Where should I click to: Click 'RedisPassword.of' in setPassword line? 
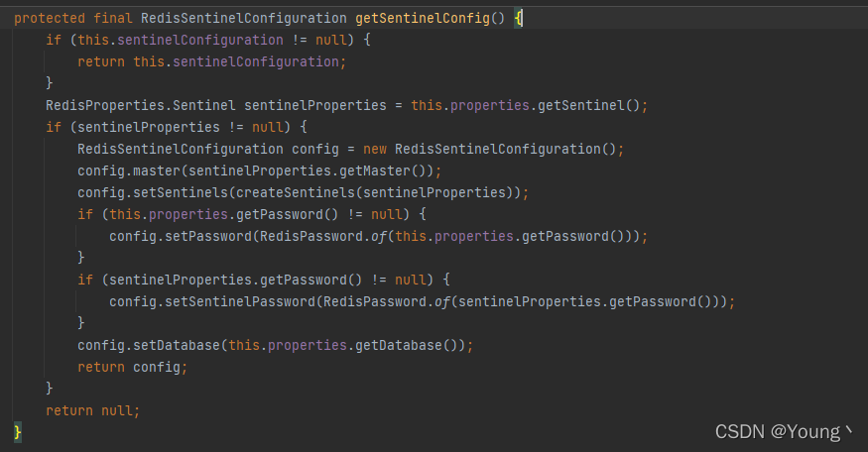322,236
